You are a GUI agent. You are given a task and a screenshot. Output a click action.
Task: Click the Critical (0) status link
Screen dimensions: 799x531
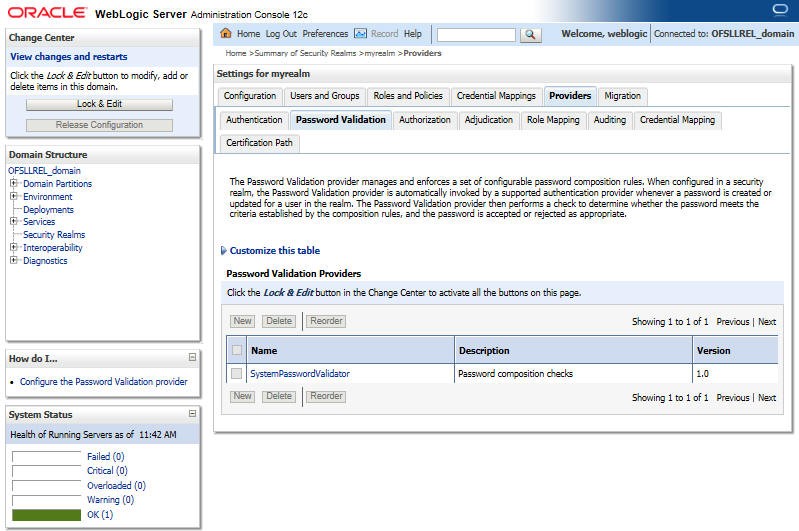point(107,471)
